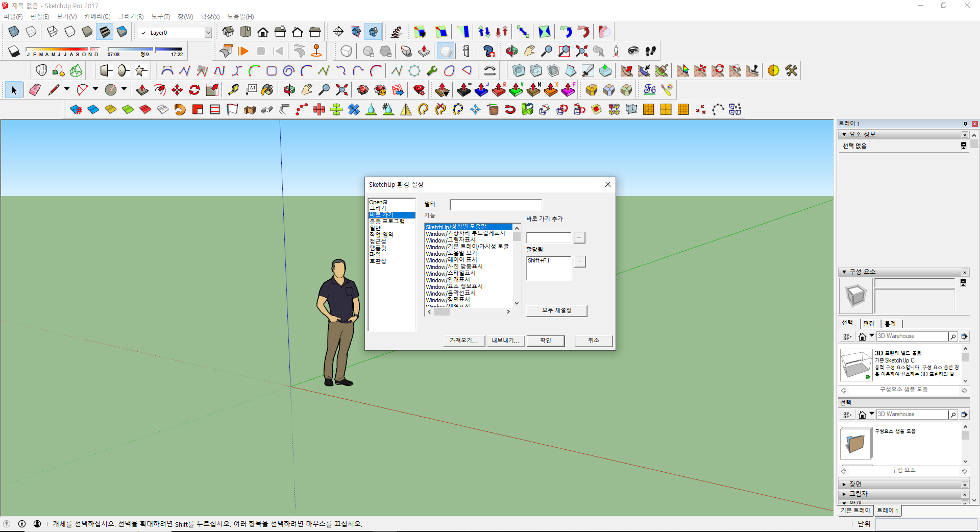Select the Select arrow tool

click(14, 90)
